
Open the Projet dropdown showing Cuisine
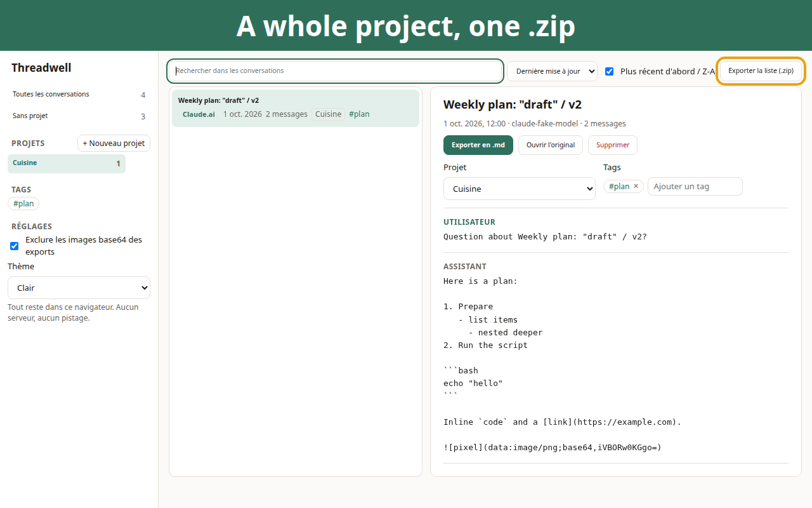click(520, 189)
